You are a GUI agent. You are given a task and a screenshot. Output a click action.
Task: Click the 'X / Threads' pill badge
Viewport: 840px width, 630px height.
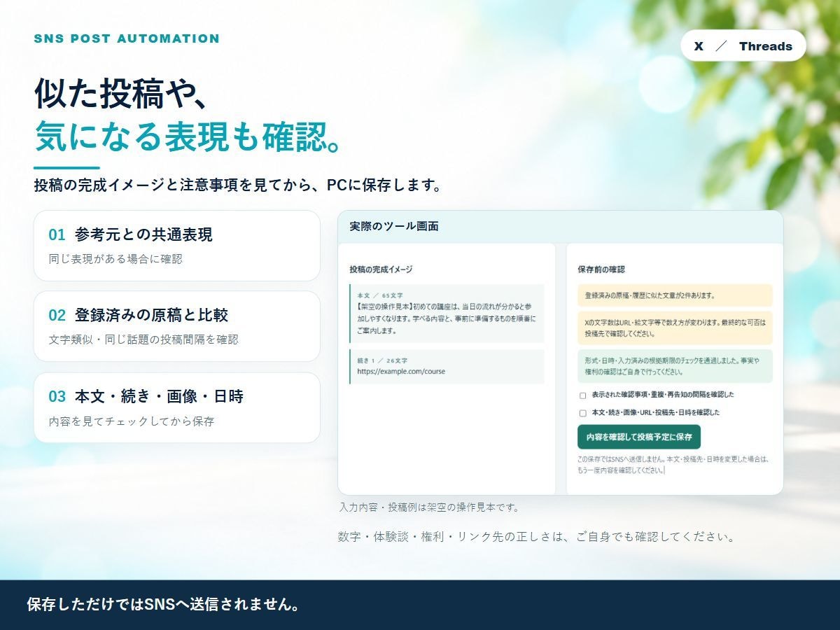(x=743, y=46)
